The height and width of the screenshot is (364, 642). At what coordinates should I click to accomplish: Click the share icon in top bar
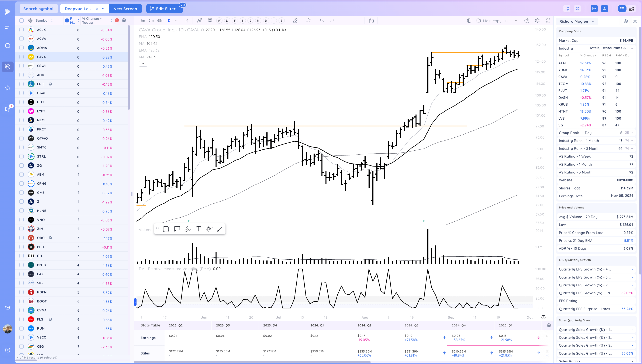pos(567,9)
